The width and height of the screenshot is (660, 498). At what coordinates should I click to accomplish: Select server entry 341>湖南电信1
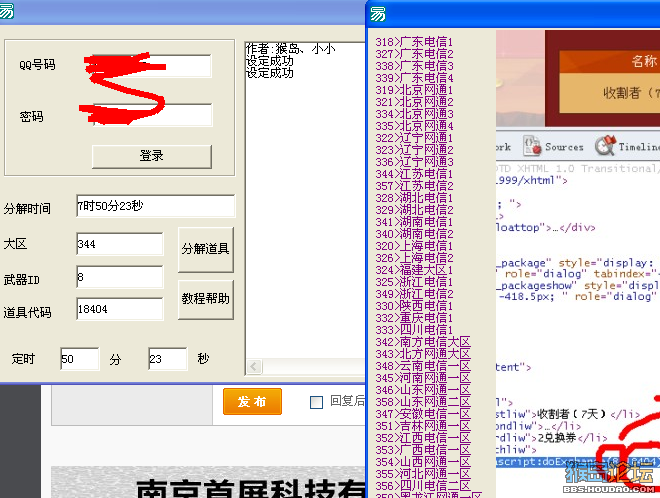[x=414, y=222]
